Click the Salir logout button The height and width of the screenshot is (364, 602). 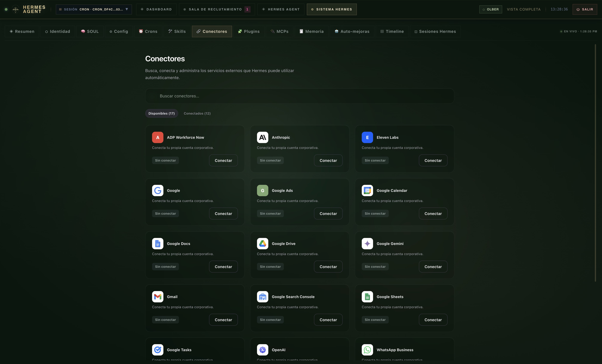[x=585, y=9]
